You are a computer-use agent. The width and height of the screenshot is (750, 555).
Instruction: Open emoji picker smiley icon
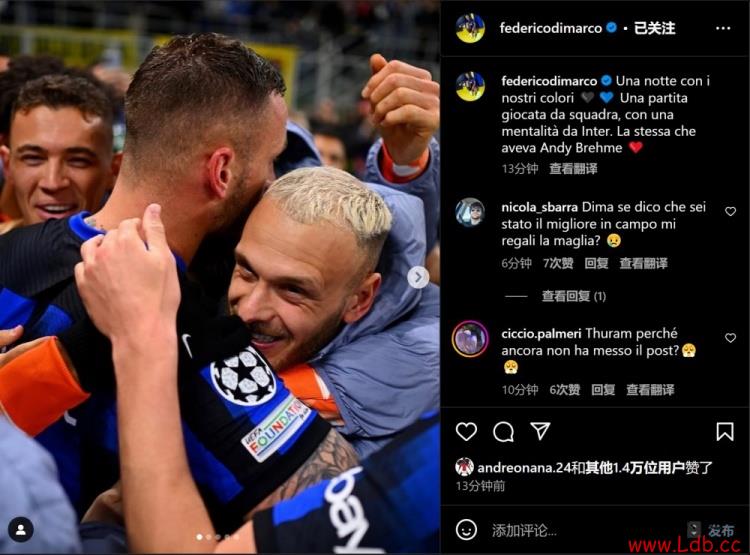click(x=466, y=530)
